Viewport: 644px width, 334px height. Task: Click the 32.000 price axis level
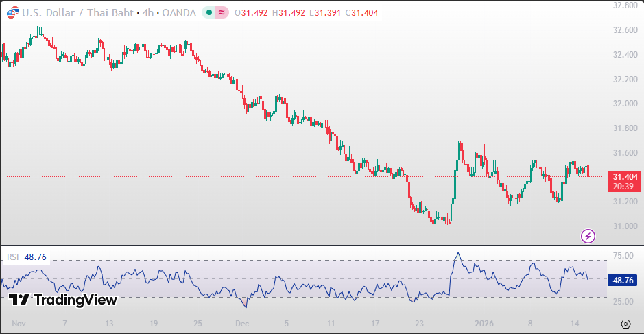(x=624, y=104)
